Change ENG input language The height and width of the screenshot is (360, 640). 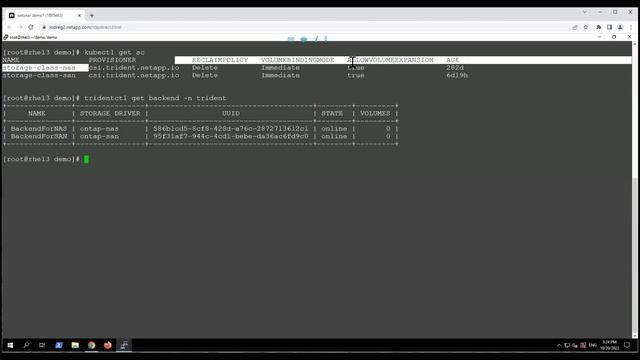pos(593,345)
